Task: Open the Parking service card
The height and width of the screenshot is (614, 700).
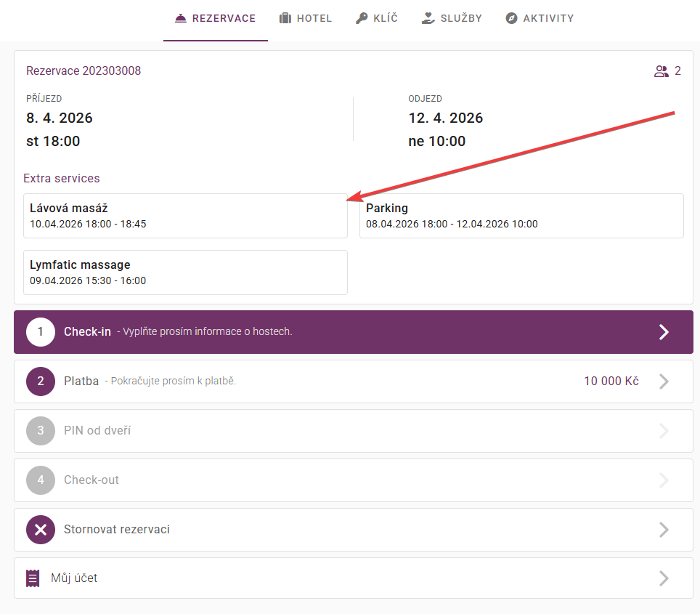Action: click(521, 216)
